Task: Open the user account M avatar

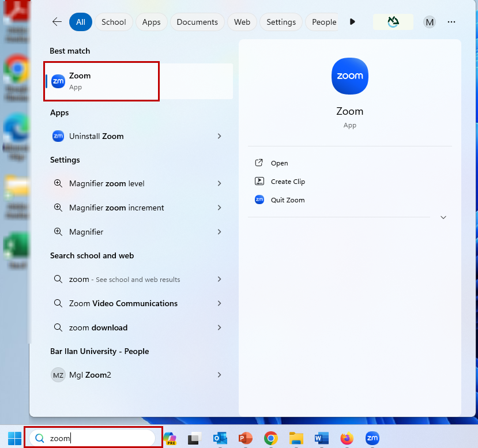Action: point(429,22)
